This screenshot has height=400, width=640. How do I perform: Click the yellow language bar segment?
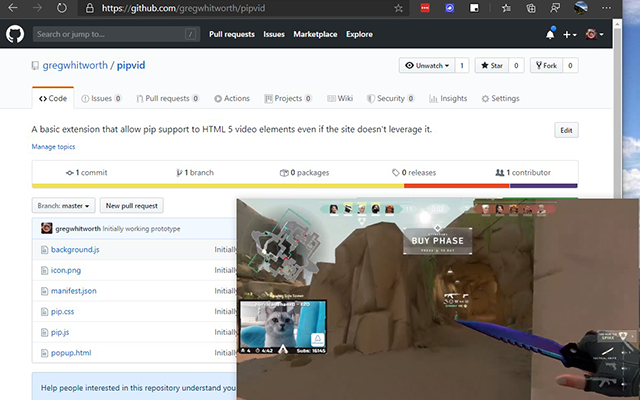click(x=218, y=186)
